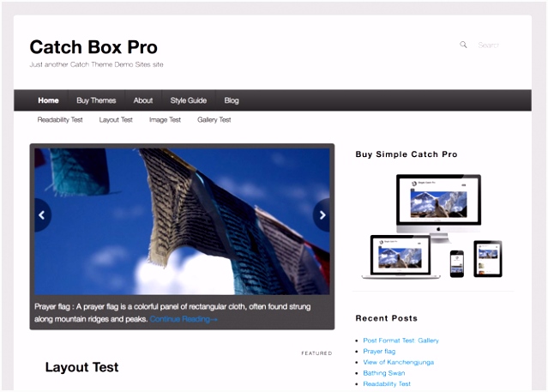Click the Catch Box Pro site title

93,47
